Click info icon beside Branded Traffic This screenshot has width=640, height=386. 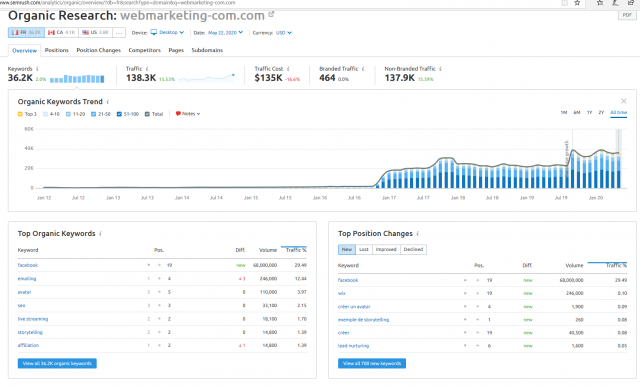pos(363,69)
